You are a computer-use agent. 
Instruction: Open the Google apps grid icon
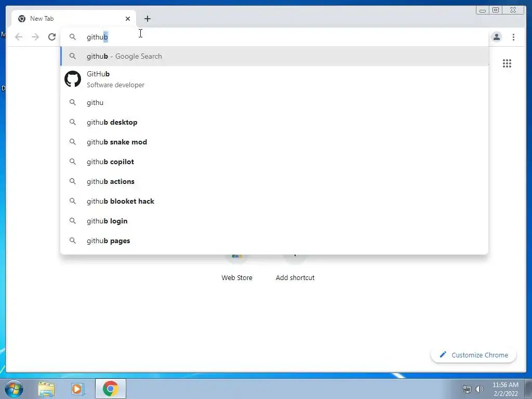click(x=507, y=63)
